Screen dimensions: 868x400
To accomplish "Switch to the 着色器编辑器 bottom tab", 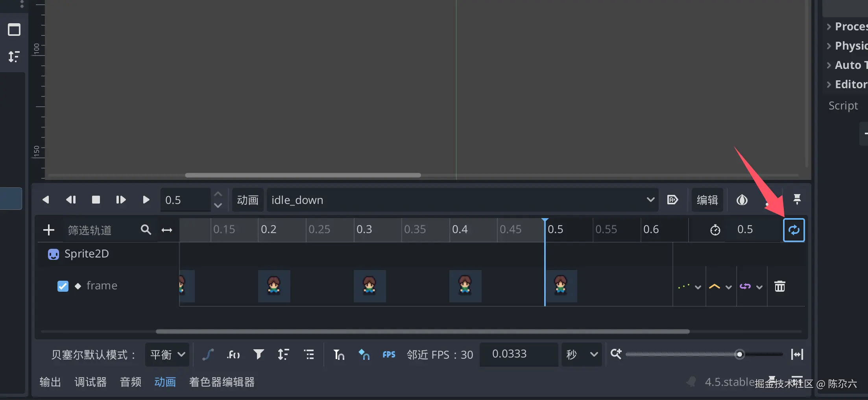I will pos(222,382).
